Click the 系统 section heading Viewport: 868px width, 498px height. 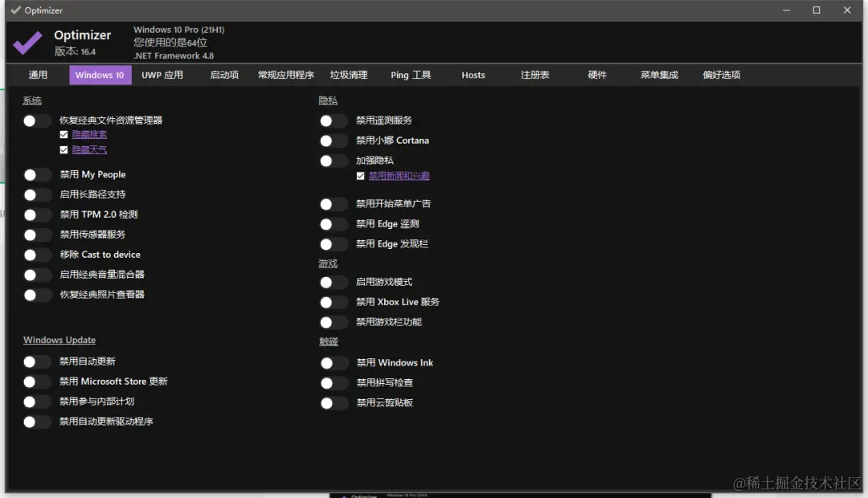coord(32,100)
